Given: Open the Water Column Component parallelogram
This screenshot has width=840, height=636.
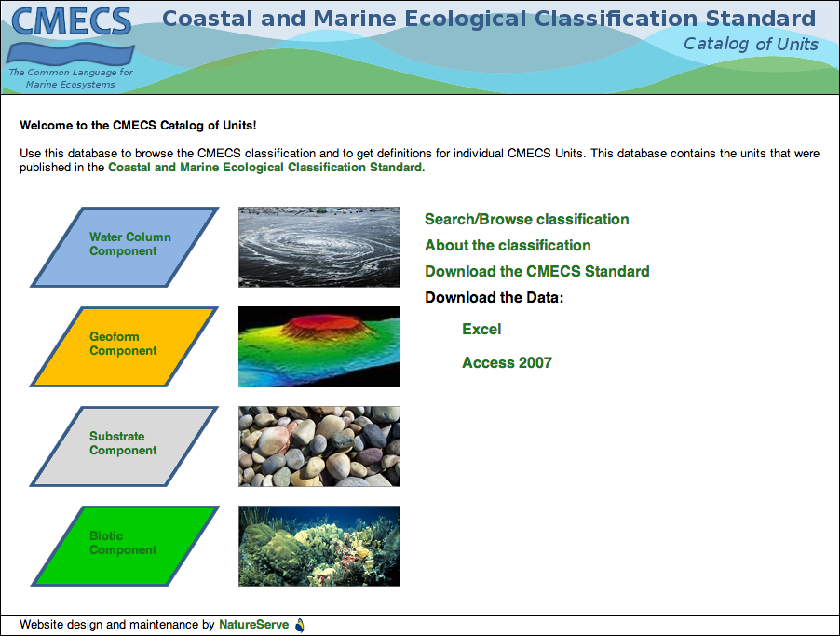Looking at the screenshot, I should (124, 247).
